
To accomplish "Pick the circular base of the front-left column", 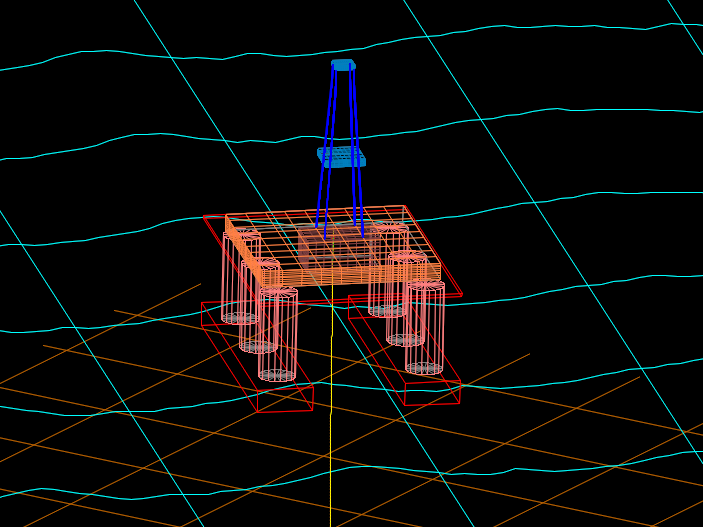I will point(277,376).
